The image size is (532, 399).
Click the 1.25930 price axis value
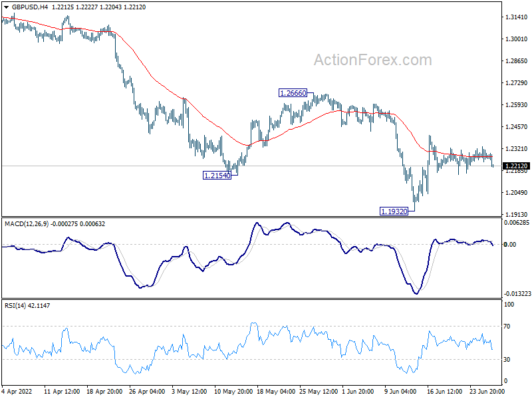(x=517, y=105)
